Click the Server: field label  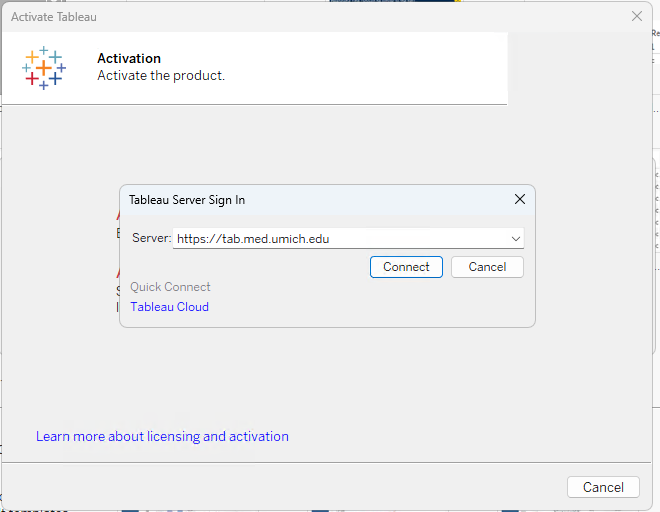152,238
